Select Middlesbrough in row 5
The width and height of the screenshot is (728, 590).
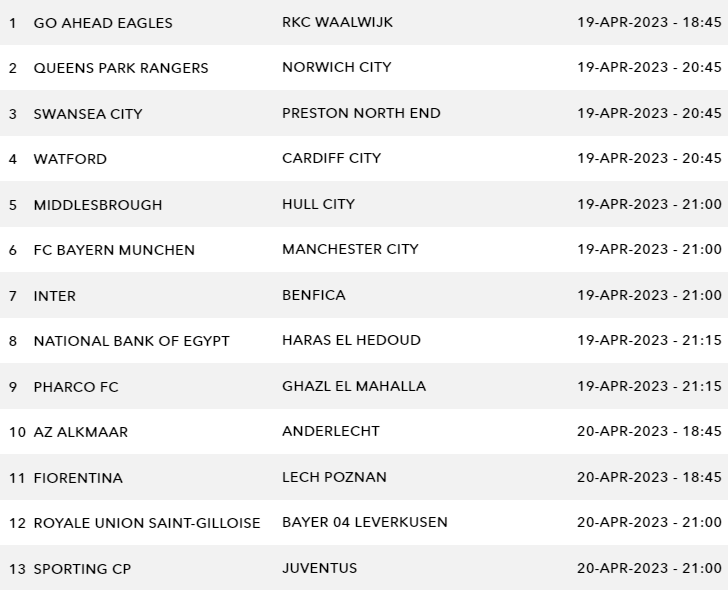point(98,205)
